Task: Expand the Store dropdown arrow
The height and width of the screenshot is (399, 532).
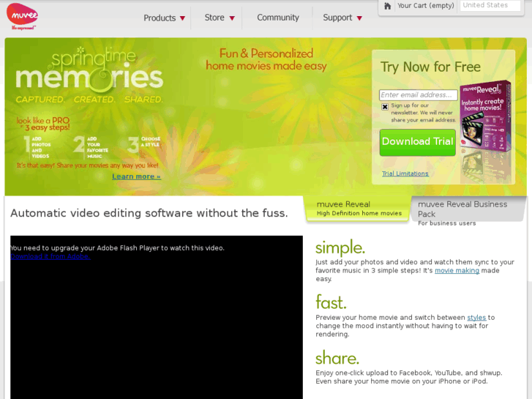Action: point(232,18)
